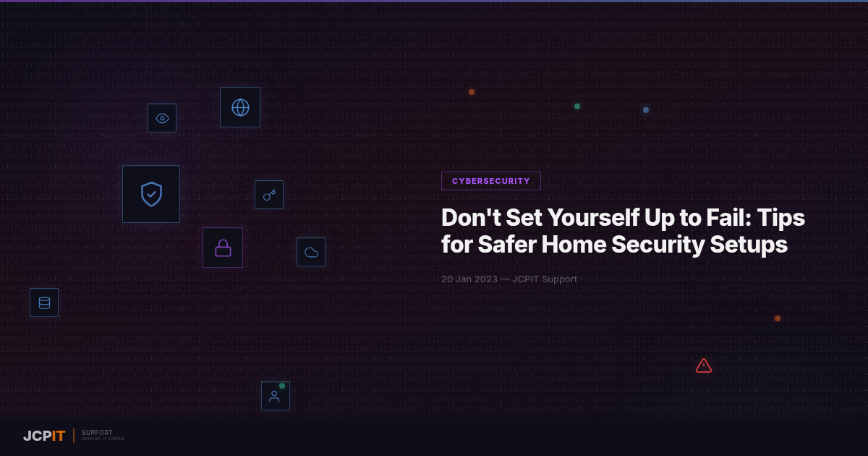Click the JCPIT logo in footer
This screenshot has width=868, height=456.
tap(44, 436)
